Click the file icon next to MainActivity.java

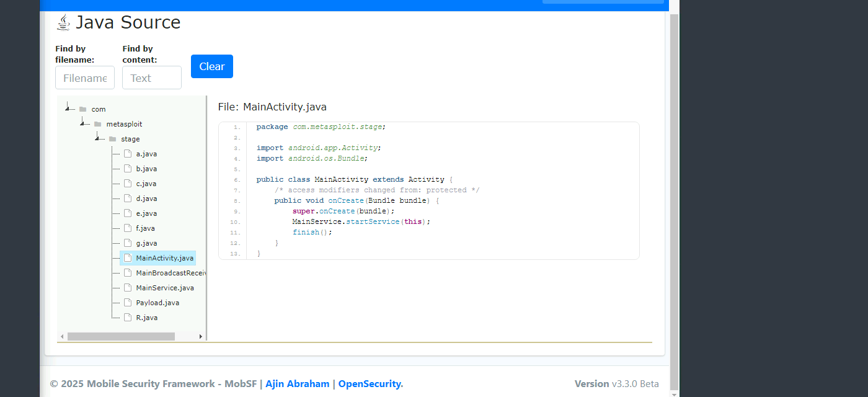click(x=127, y=258)
